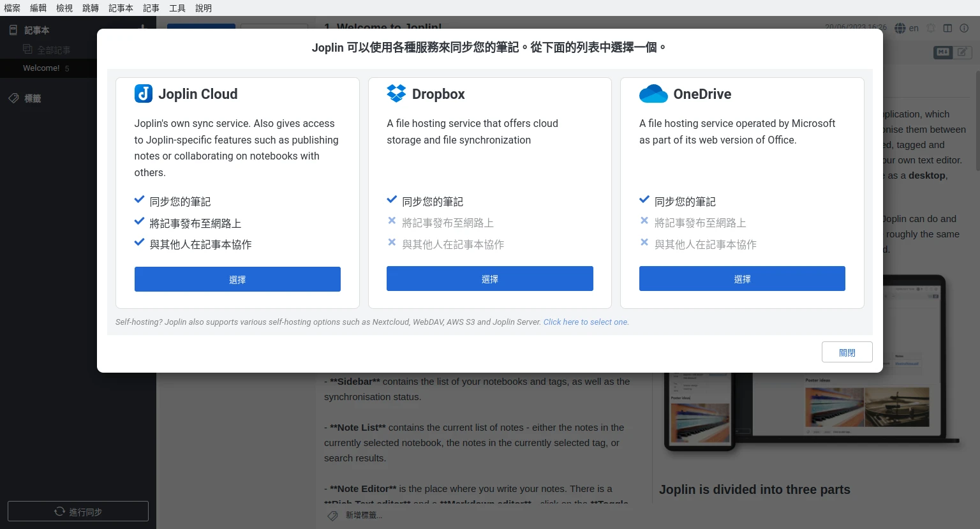This screenshot has width=980, height=529.
Task: Open the 記事 menu
Action: pos(151,8)
